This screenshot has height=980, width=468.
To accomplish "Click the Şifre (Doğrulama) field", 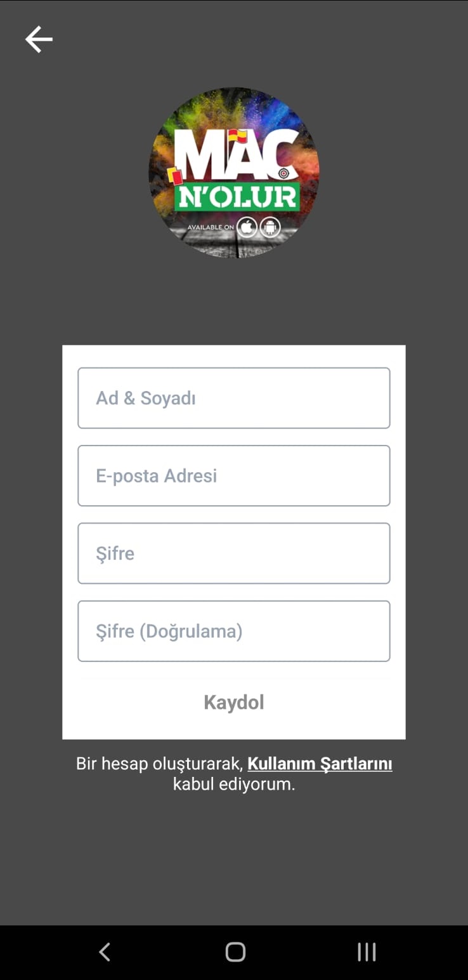I will click(x=234, y=631).
